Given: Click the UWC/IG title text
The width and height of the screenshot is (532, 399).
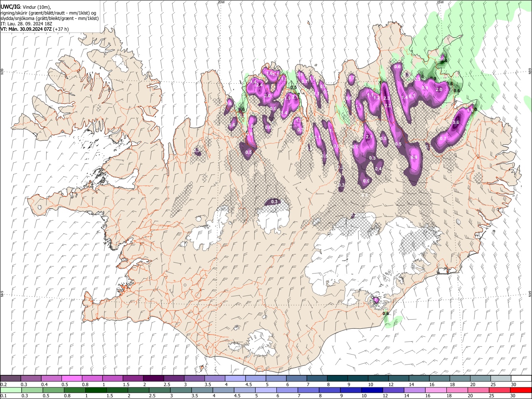Looking at the screenshot, I should (x=10, y=6).
